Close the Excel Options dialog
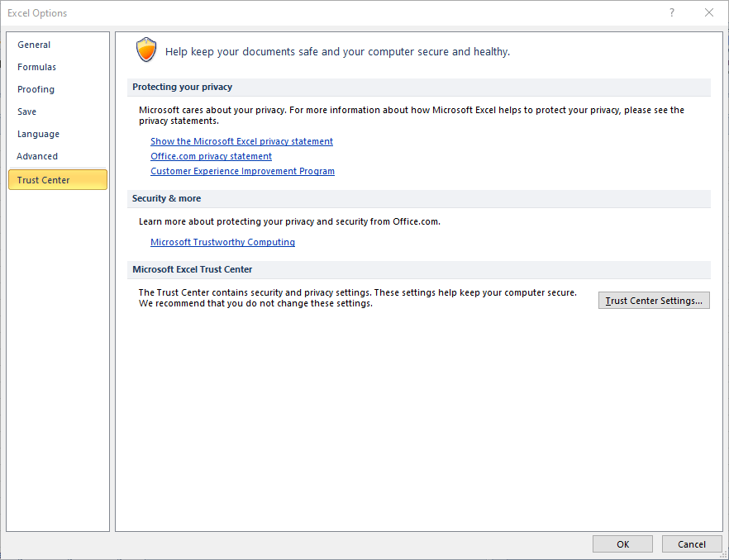Viewport: 729px width, 560px height. point(709,12)
